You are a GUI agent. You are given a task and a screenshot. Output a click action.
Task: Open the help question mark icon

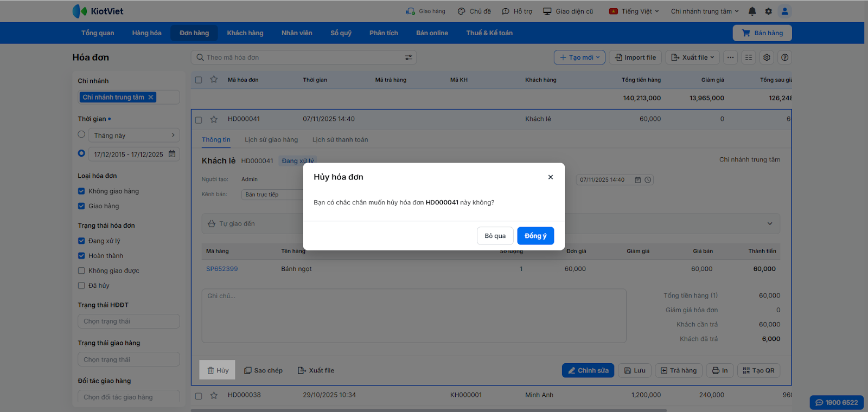point(784,57)
